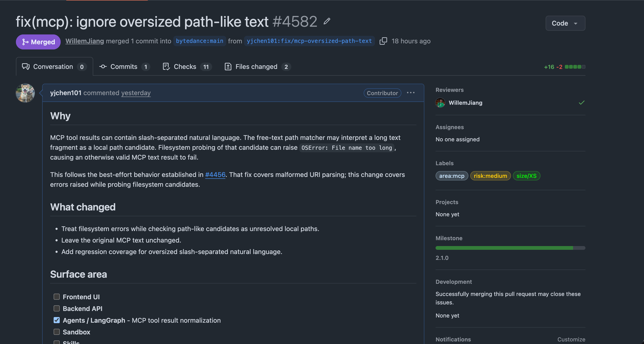Image resolution: width=644 pixels, height=344 pixels.
Task: Uncheck the Agents / LangGraph checkbox
Action: [57, 320]
